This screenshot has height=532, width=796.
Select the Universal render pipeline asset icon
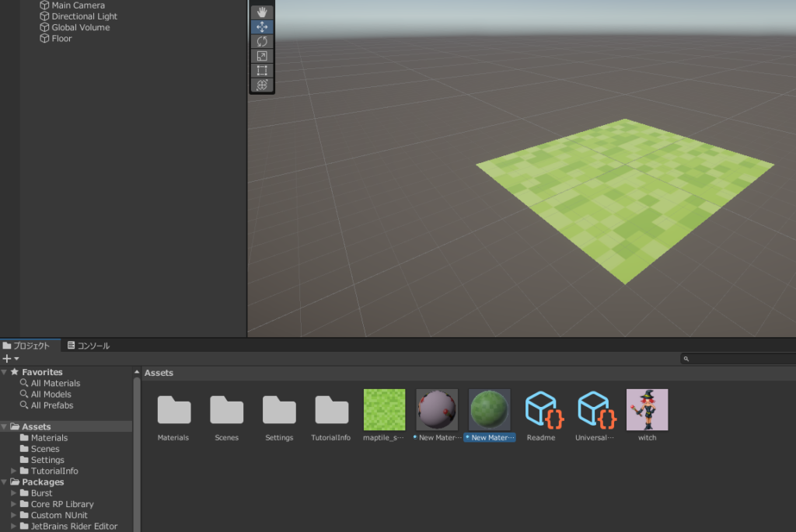(595, 409)
